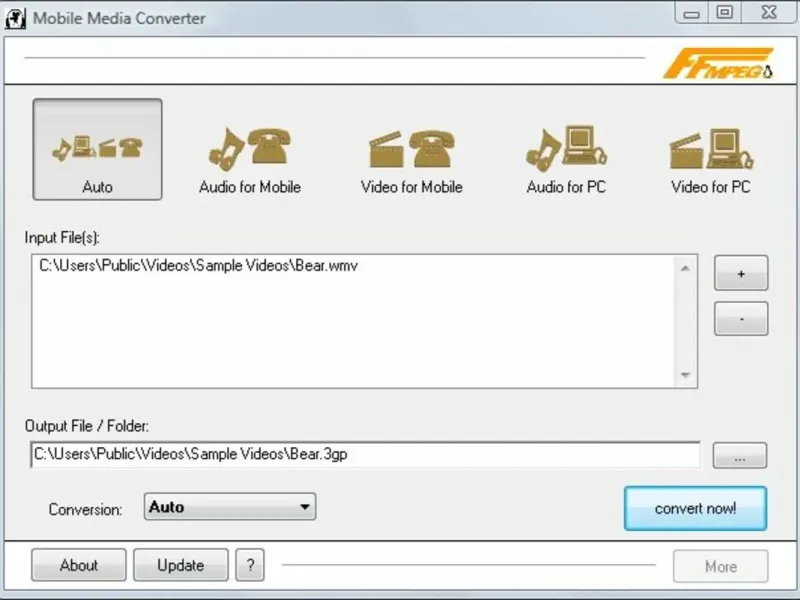The height and width of the screenshot is (600, 800).
Task: Click the Output File / Folder path field
Action: click(365, 455)
